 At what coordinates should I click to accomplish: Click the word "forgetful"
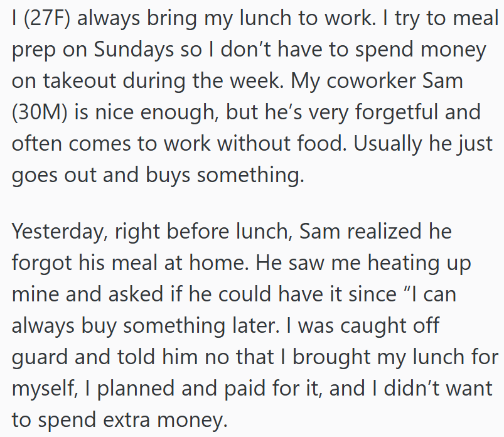coord(385,112)
